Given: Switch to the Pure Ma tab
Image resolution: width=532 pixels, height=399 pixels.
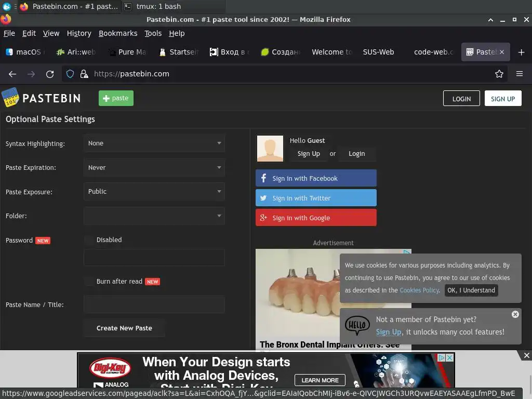Looking at the screenshot, I should [128, 52].
